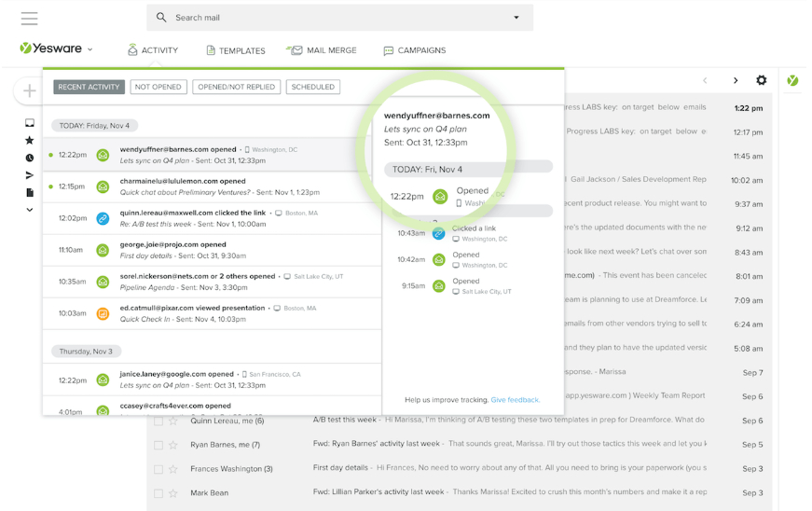Open the Snoozed clock sidebar icon
Screen dimensions: 812x511
(30, 158)
